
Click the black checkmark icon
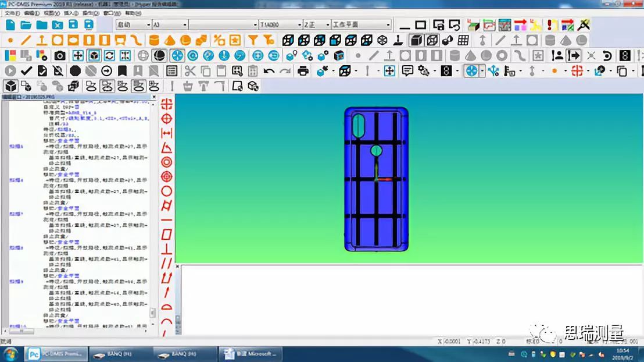coord(26,71)
